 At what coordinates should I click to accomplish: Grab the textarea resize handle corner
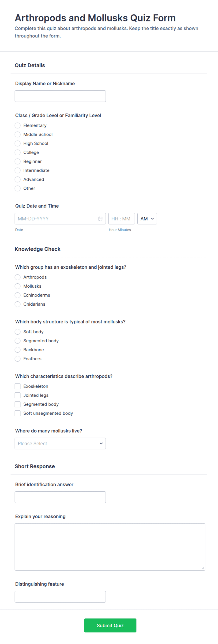click(203, 568)
